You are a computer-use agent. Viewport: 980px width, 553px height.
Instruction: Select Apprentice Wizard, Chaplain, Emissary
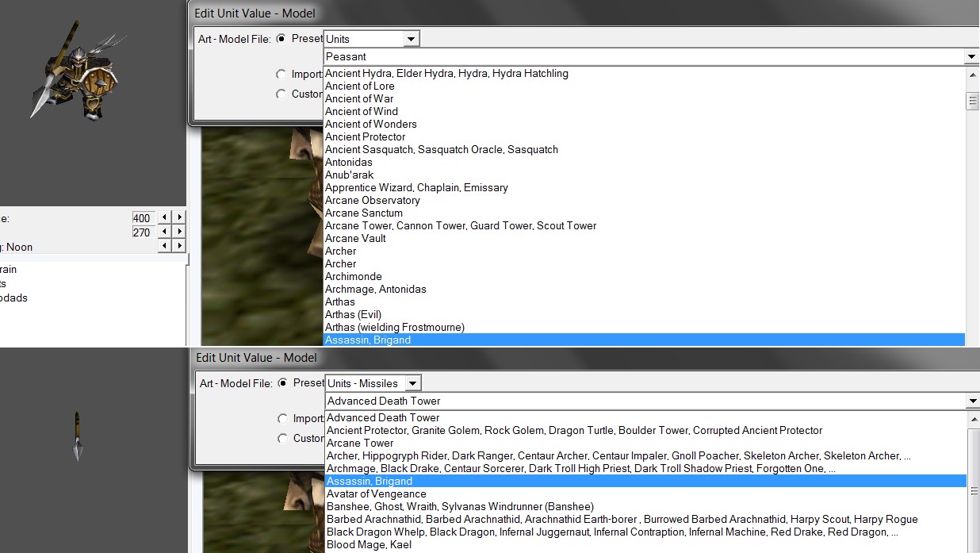[644, 187]
